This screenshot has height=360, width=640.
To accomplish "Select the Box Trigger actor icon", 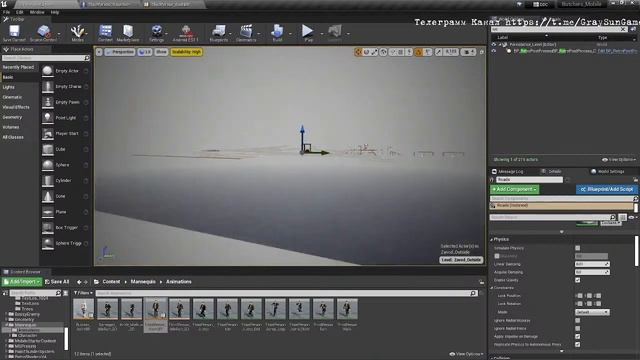I will click(48, 228).
